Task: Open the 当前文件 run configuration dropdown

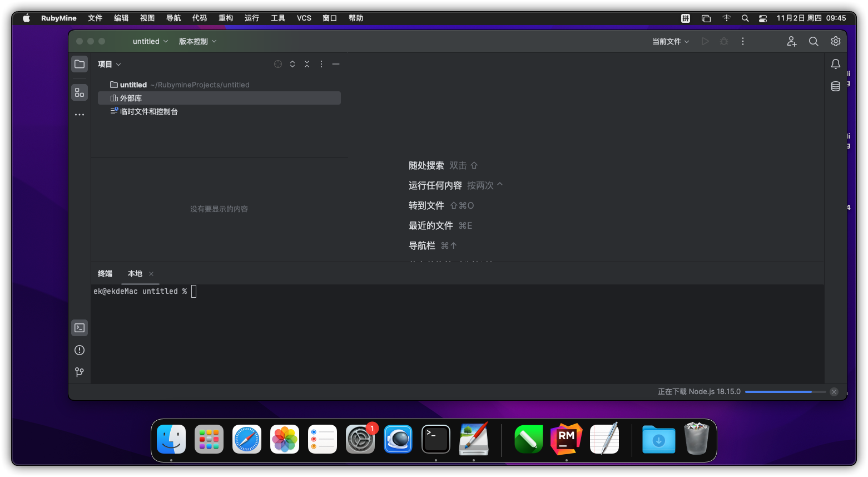Action: (x=671, y=41)
